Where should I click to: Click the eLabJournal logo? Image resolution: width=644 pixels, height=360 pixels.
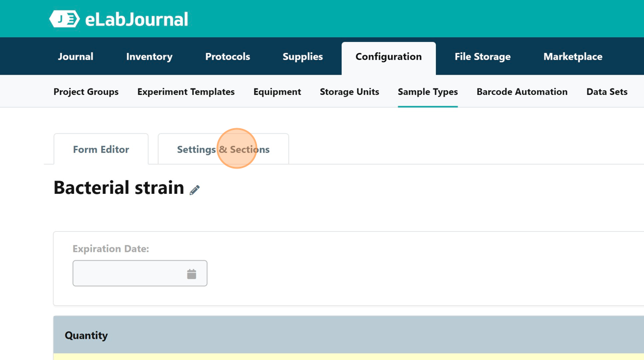pos(118,19)
